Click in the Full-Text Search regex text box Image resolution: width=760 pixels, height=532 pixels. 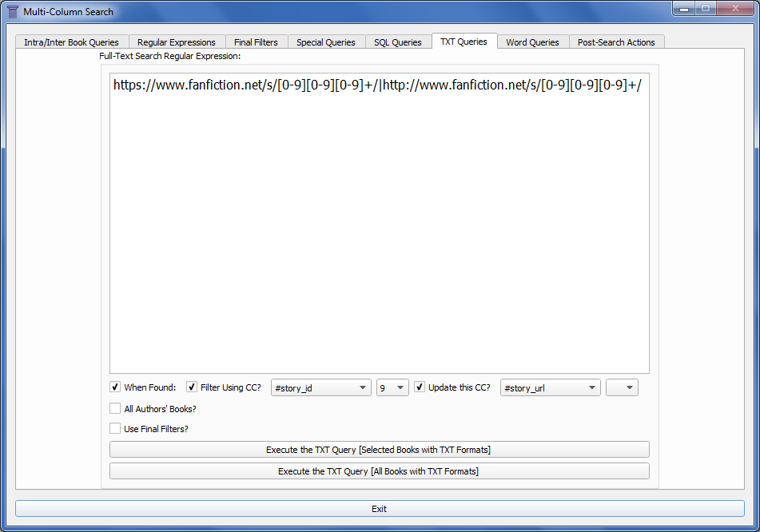tap(380, 224)
